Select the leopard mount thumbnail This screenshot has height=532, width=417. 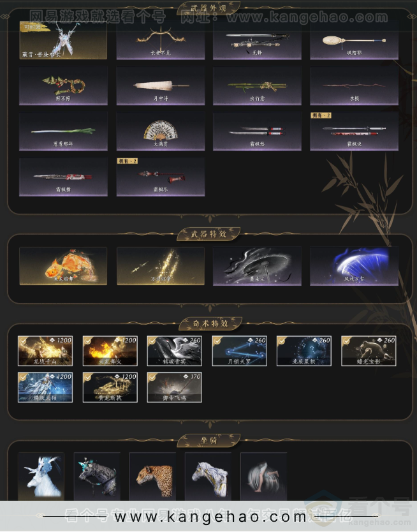152,476
